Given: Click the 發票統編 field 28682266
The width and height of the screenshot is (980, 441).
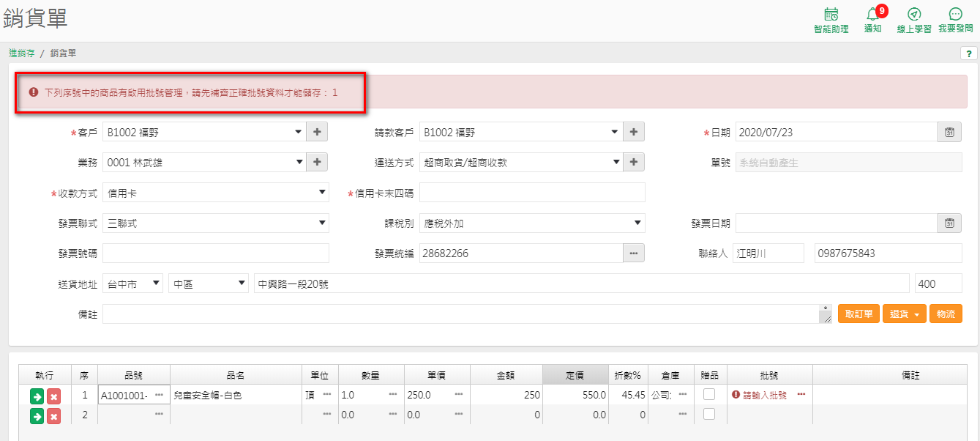Looking at the screenshot, I should (x=521, y=253).
